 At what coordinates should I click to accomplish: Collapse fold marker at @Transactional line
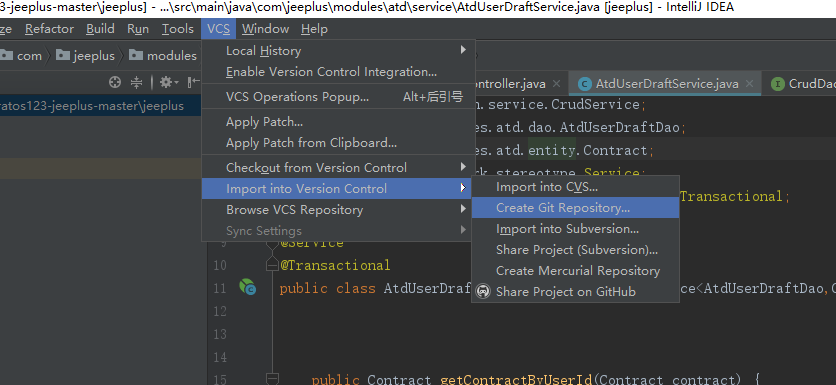coord(272,264)
